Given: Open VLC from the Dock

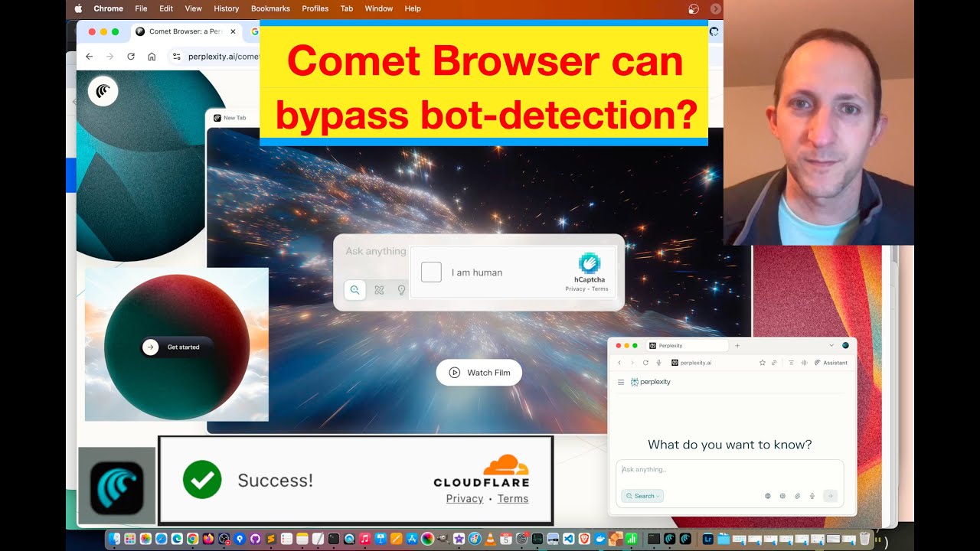Looking at the screenshot, I should 491,540.
